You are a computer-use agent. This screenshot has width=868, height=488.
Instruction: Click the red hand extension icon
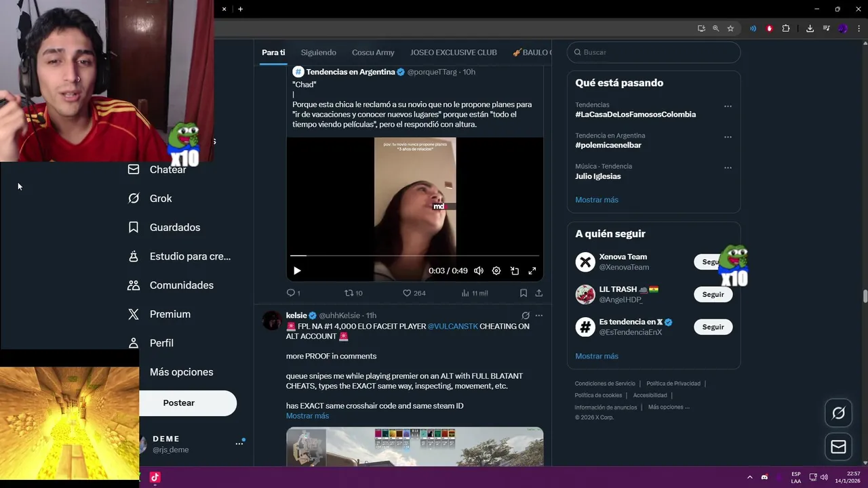coord(769,28)
